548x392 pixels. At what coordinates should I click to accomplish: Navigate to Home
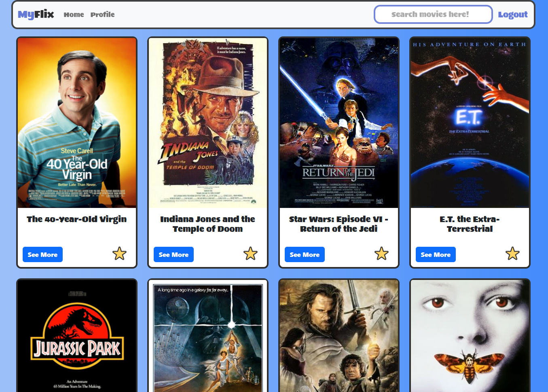74,15
